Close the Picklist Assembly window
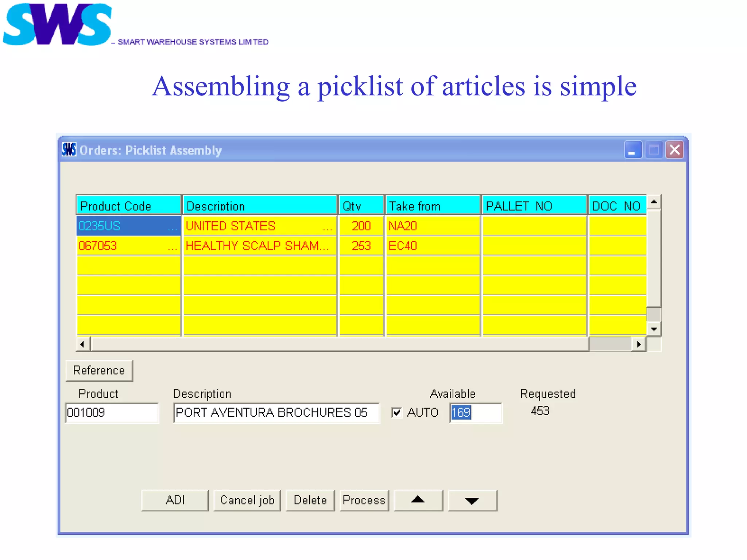Image resolution: width=747 pixels, height=560 pixels. coord(674,150)
